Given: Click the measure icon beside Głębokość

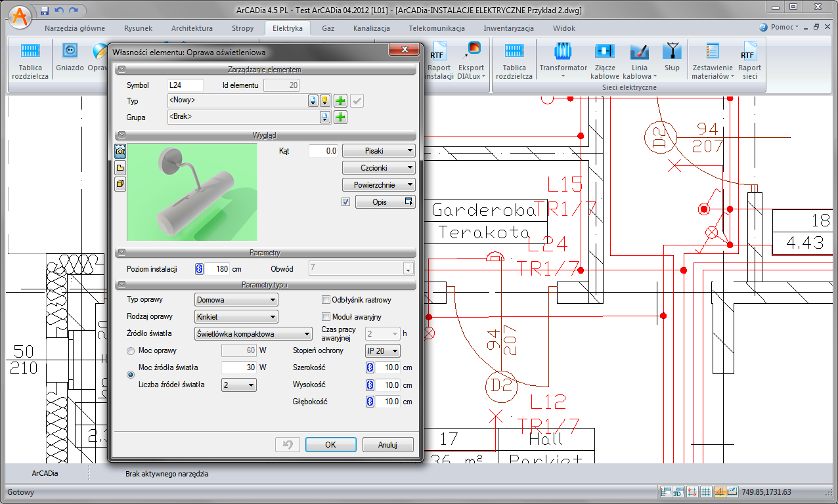Looking at the screenshot, I should point(370,402).
